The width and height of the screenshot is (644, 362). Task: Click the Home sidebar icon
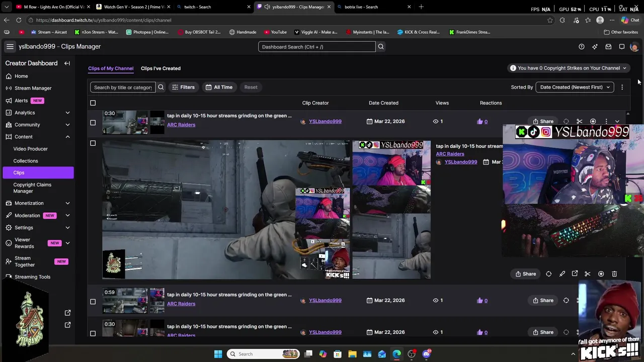tap(9, 76)
